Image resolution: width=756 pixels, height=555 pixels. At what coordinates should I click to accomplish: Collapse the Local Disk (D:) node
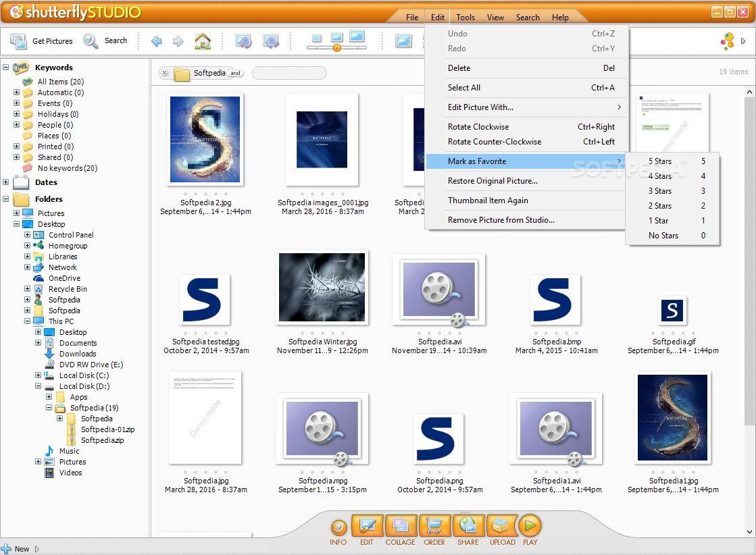pos(38,386)
